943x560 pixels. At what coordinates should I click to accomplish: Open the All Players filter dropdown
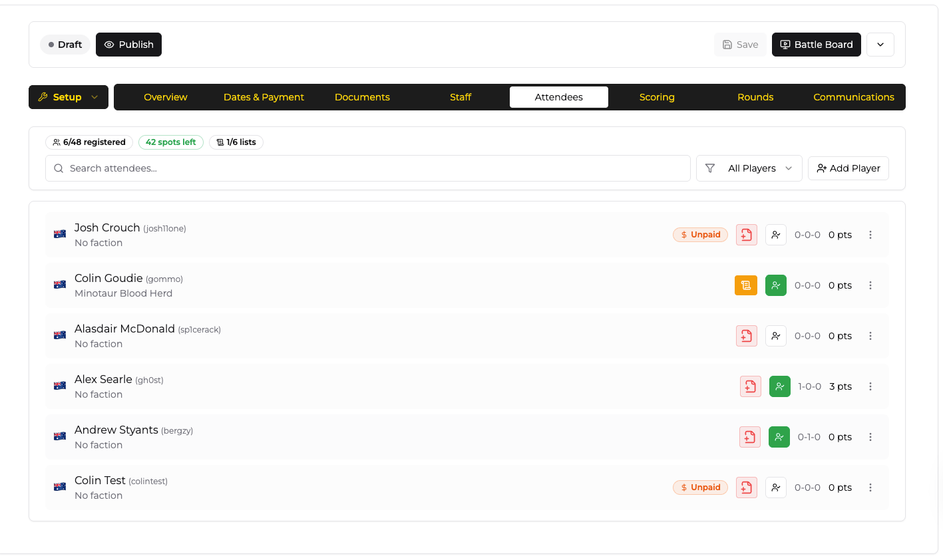749,168
